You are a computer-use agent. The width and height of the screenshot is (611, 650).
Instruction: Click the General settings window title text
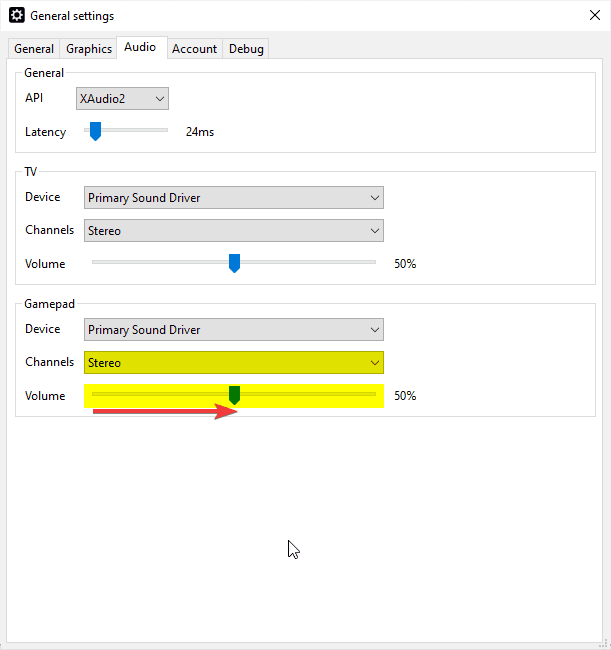[x=72, y=16]
